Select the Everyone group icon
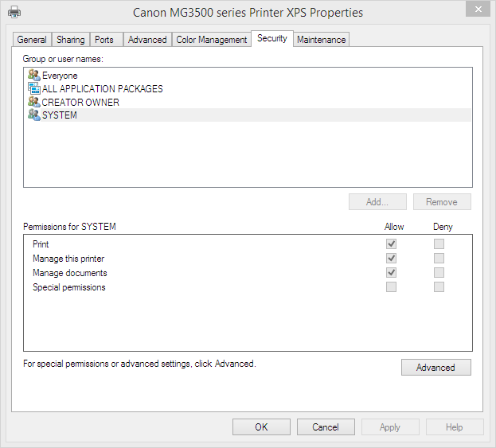 point(33,76)
